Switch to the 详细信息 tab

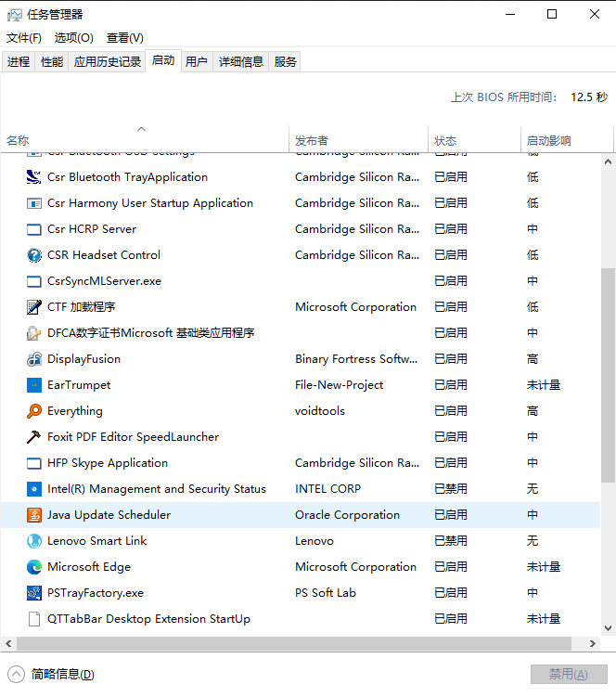pos(241,62)
